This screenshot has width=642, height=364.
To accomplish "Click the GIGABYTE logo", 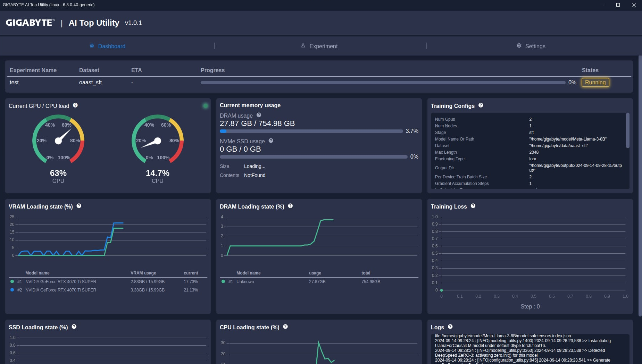I will [30, 23].
